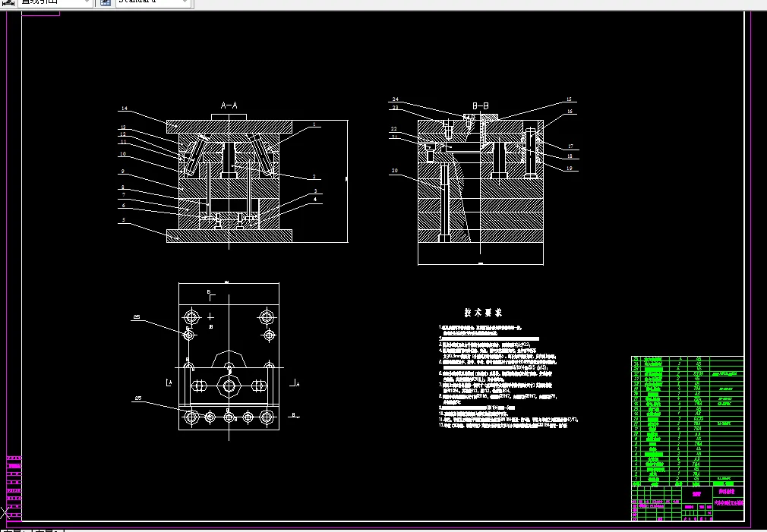Select part number 2 leader label

tap(314, 177)
